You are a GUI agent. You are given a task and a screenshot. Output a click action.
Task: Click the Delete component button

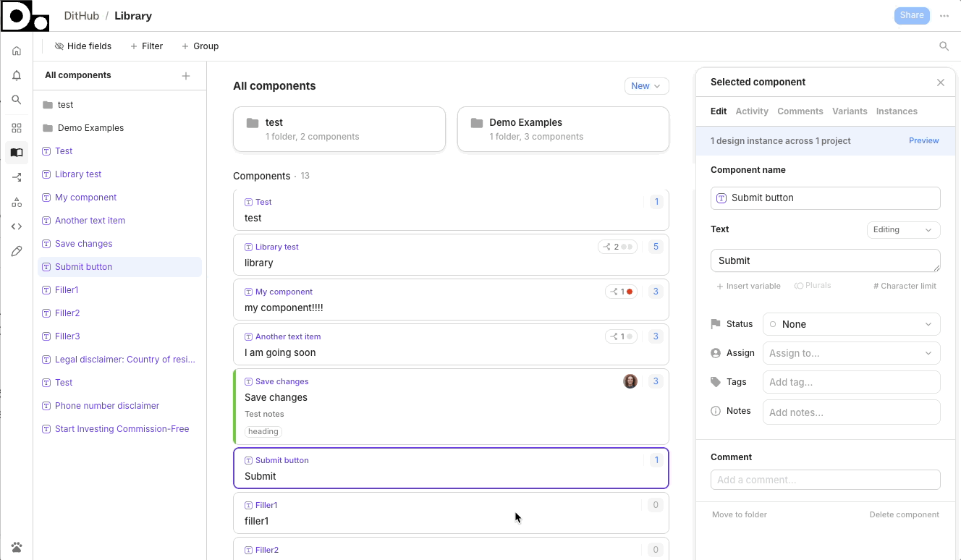click(904, 514)
